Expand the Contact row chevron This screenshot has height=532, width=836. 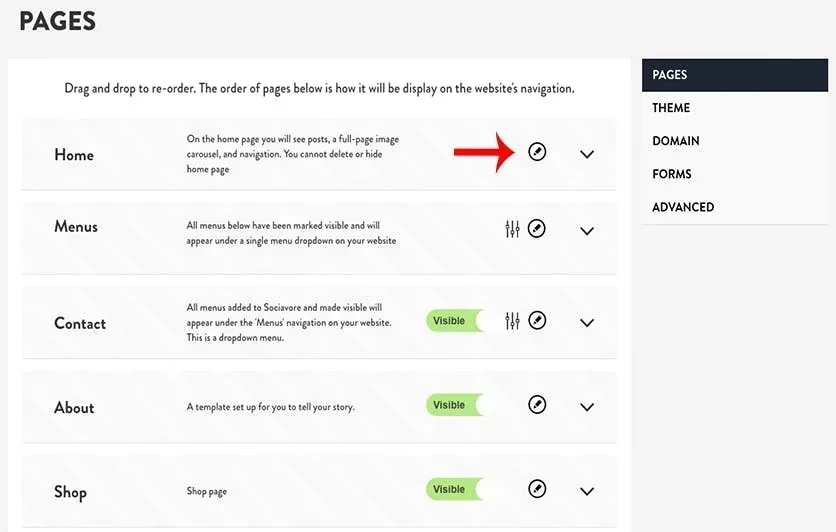pyautogui.click(x=586, y=323)
